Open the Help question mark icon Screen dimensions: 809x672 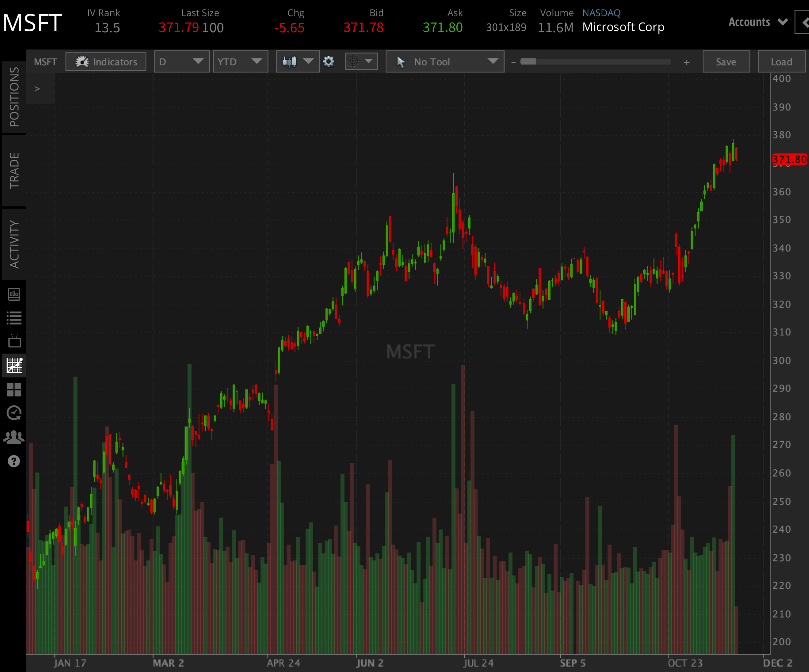(14, 461)
